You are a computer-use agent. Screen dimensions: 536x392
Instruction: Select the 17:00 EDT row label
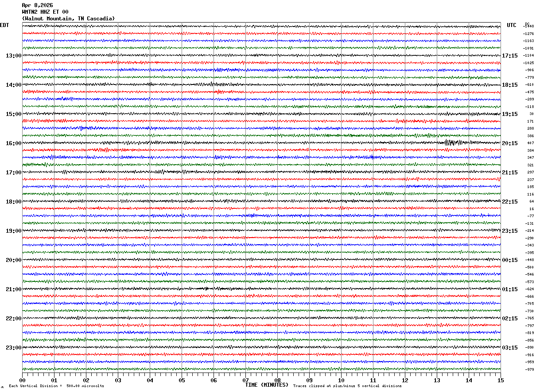13,173
